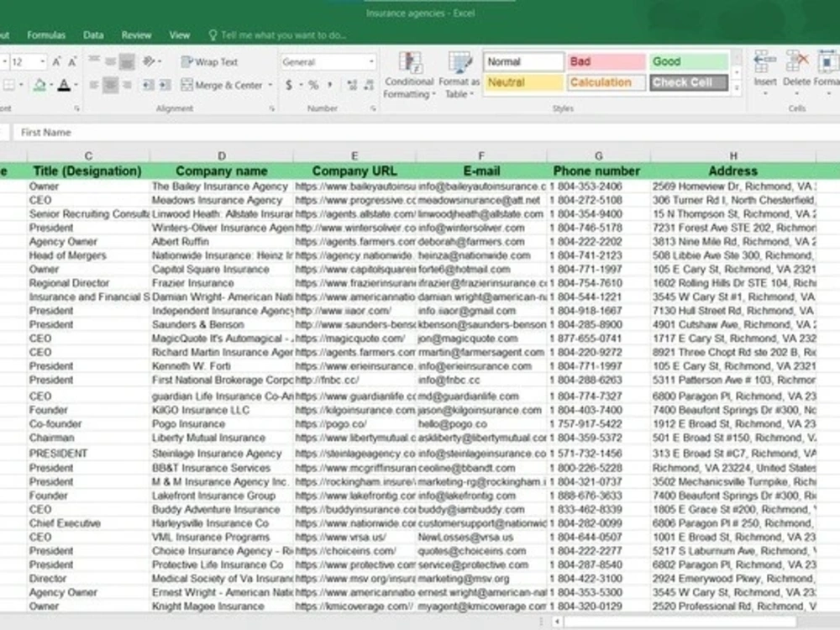840x630 pixels.
Task: Open the Data ribbon tab
Action: pyautogui.click(x=93, y=35)
